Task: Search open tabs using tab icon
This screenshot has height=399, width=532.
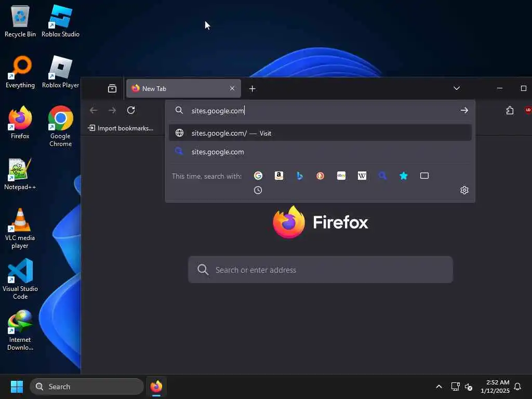Action: point(424,176)
